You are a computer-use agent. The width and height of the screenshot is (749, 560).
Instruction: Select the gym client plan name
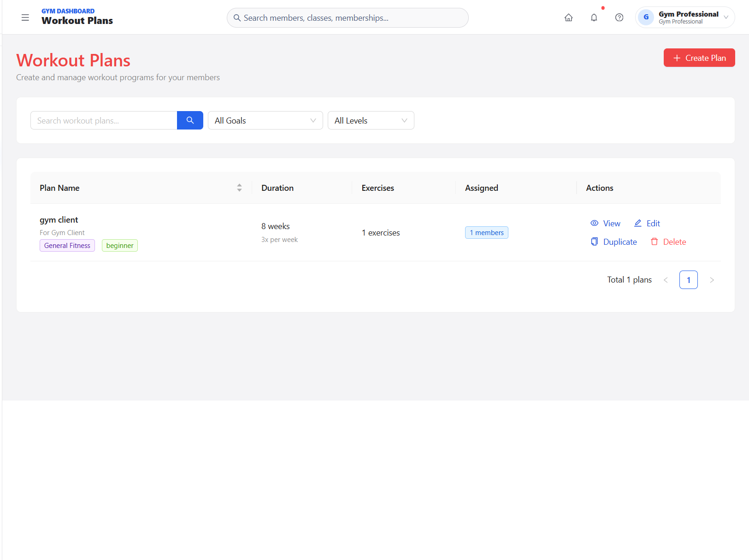pyautogui.click(x=59, y=220)
